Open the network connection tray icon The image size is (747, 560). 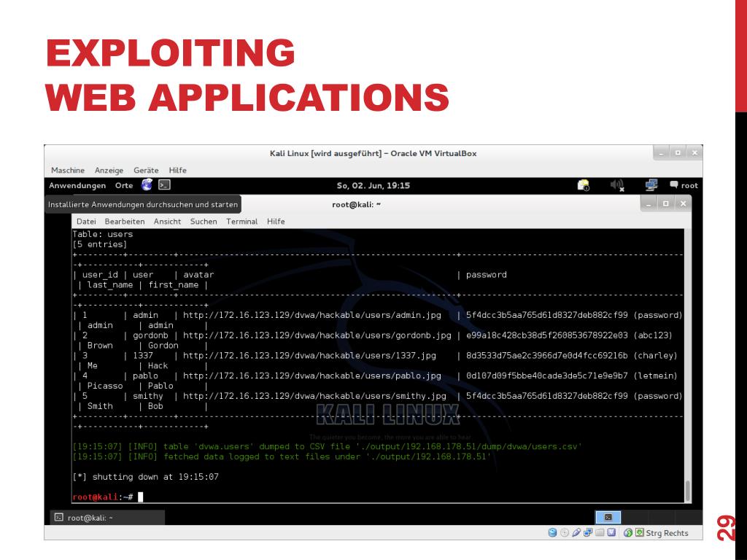pos(651,185)
